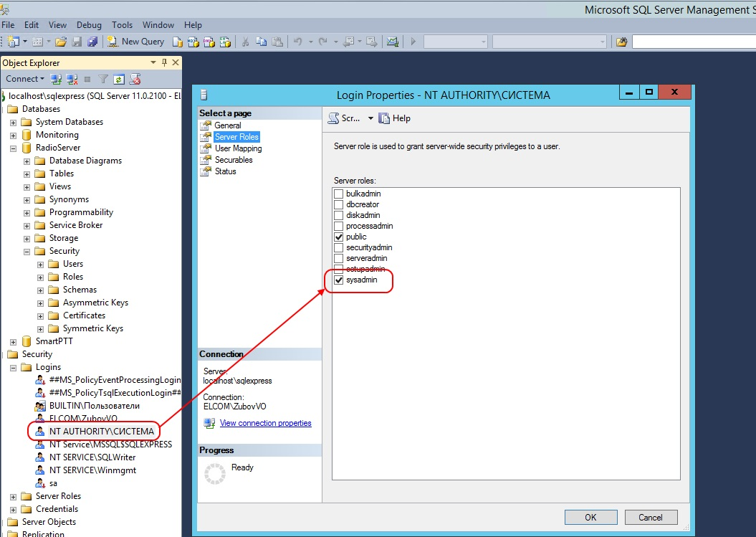Check the dbcreator server role

pyautogui.click(x=338, y=204)
